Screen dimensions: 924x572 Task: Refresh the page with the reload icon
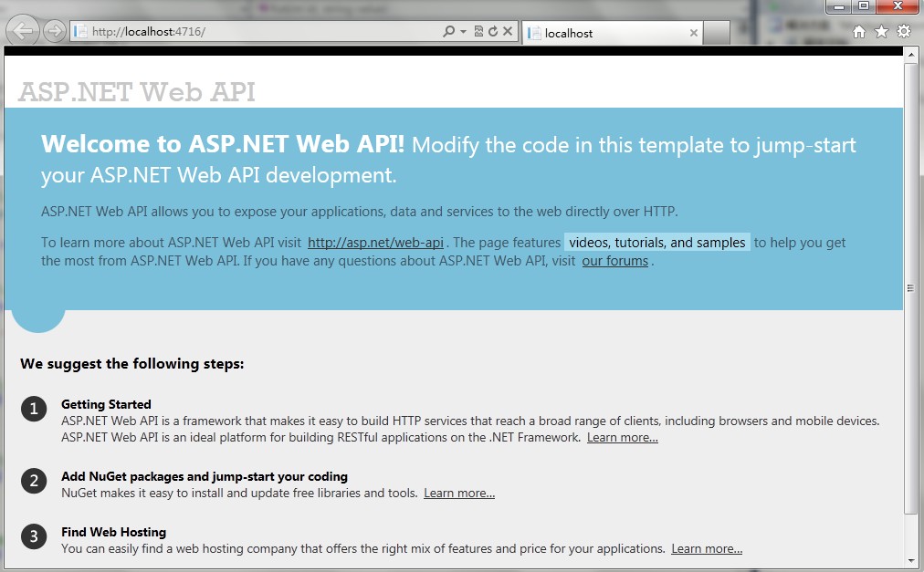point(493,31)
